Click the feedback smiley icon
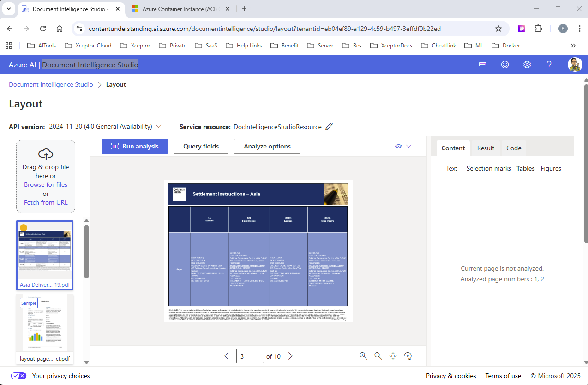Viewport: 588px width, 385px height. click(x=505, y=65)
